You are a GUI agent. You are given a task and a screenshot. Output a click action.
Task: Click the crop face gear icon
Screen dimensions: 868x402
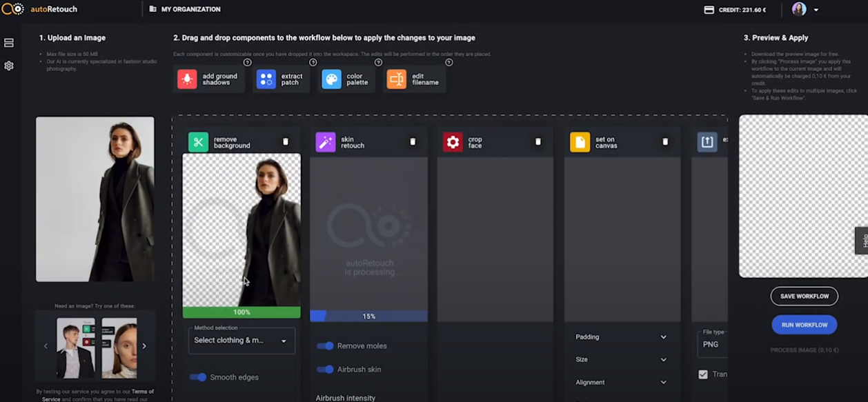coord(453,142)
